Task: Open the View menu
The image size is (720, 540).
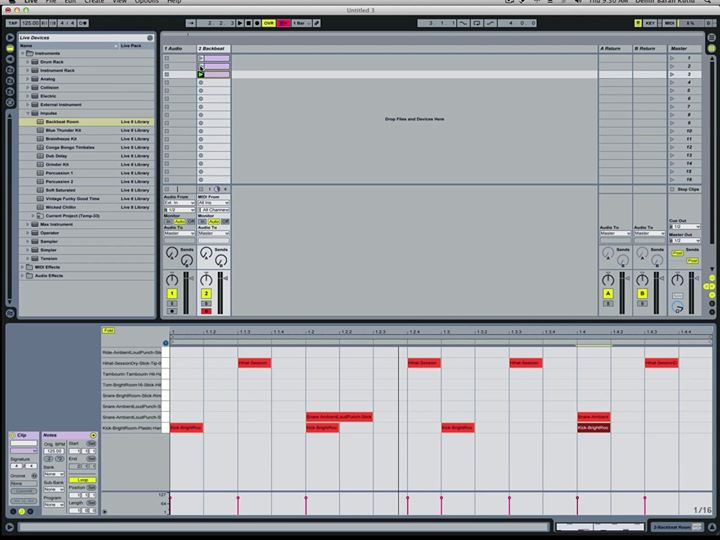Action: pyautogui.click(x=119, y=1)
